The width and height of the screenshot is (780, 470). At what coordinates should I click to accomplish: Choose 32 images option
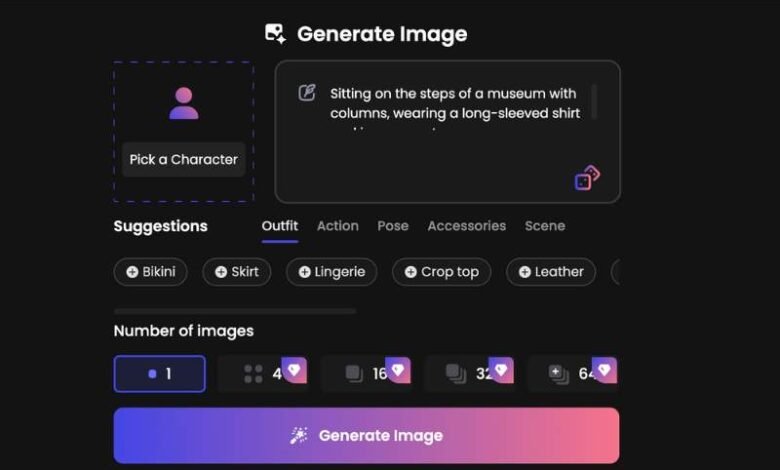coord(468,374)
